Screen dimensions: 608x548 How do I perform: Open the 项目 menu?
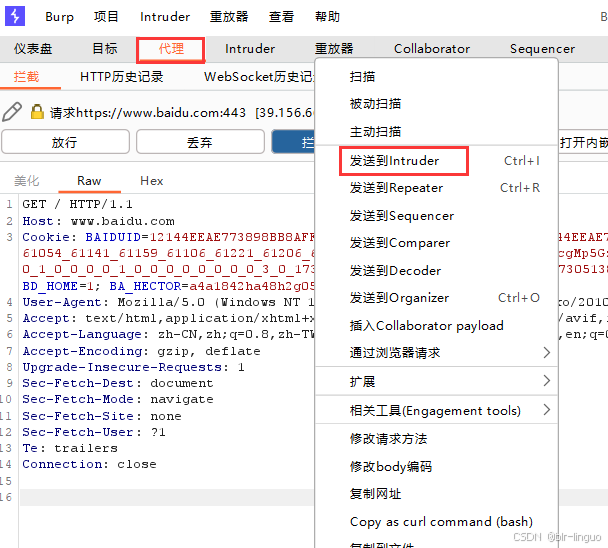tap(106, 17)
